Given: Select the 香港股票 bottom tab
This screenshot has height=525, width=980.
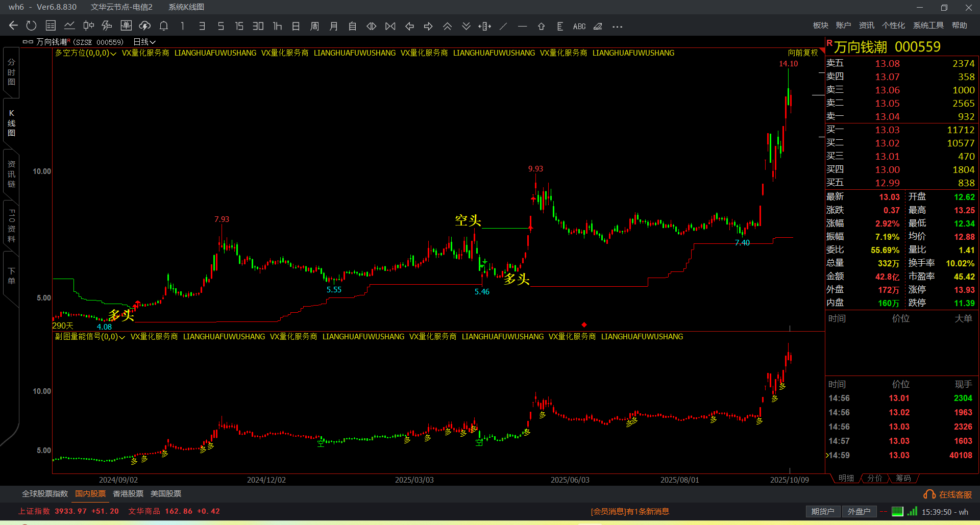Looking at the screenshot, I should (x=128, y=494).
